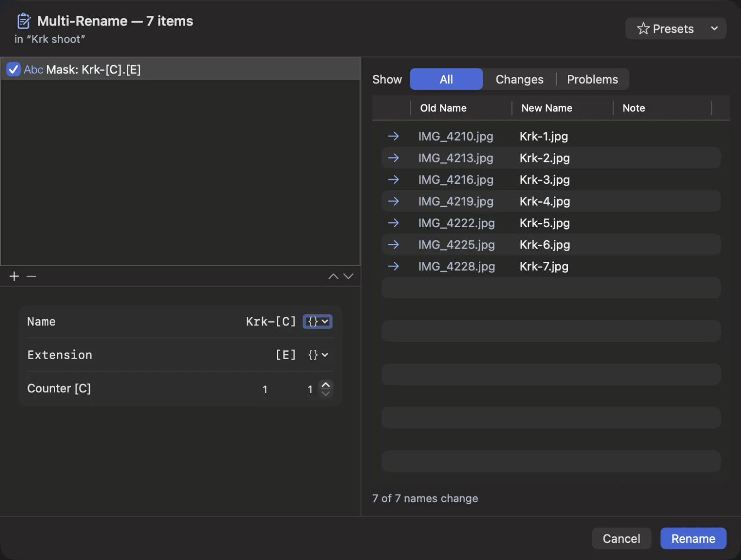Click arrow icon beside IMG_4216.jpg

click(x=393, y=179)
